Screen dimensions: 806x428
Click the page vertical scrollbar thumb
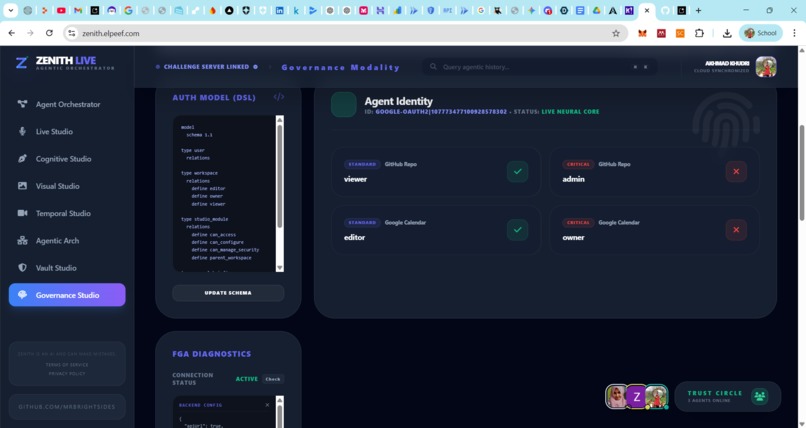[801, 173]
